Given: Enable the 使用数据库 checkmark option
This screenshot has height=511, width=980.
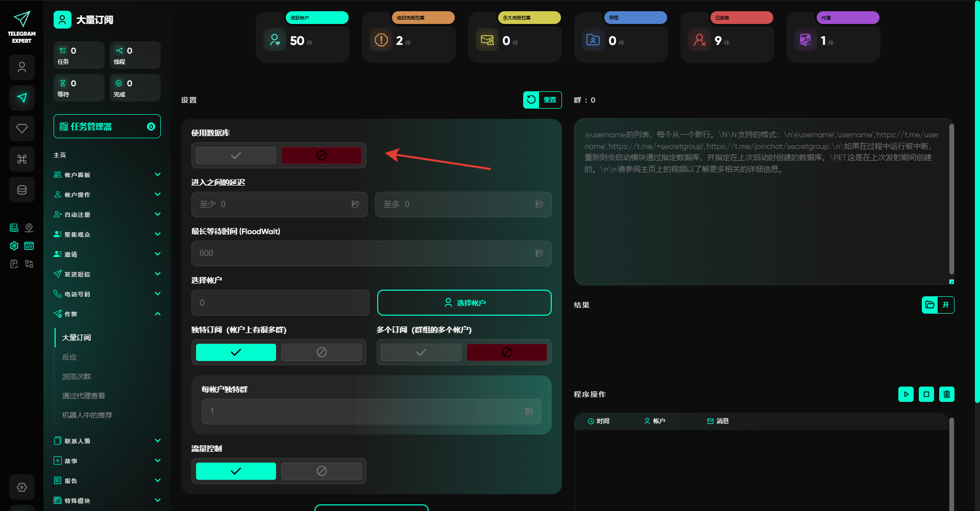Looking at the screenshot, I should [236, 156].
